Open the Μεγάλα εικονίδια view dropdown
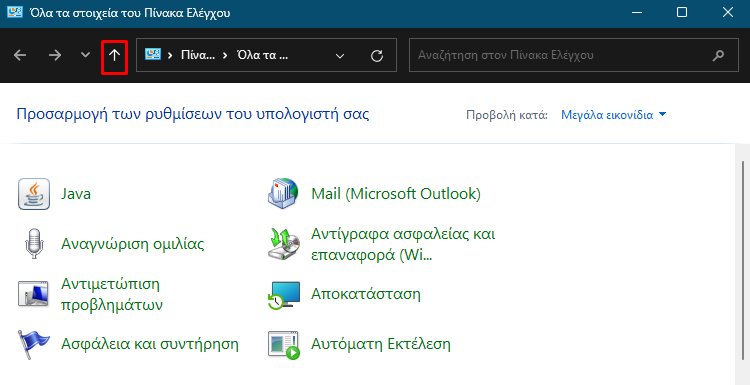Image resolution: width=750 pixels, height=385 pixels. point(614,115)
